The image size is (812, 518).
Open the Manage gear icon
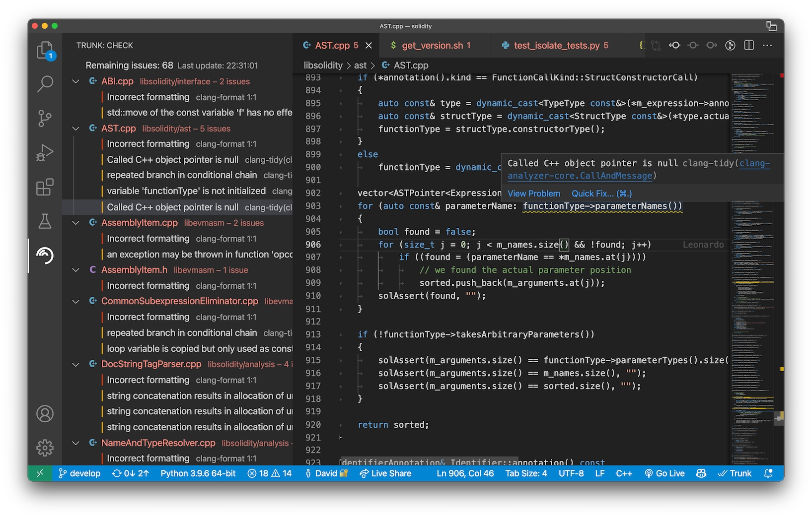tap(45, 448)
